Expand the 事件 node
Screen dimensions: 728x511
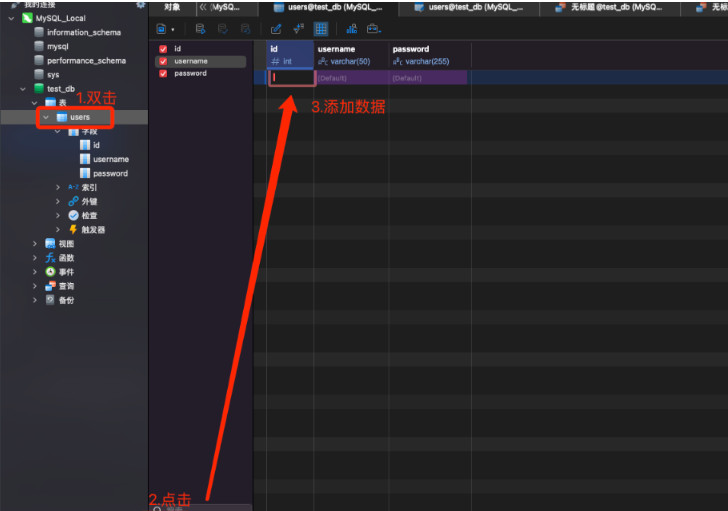35,272
